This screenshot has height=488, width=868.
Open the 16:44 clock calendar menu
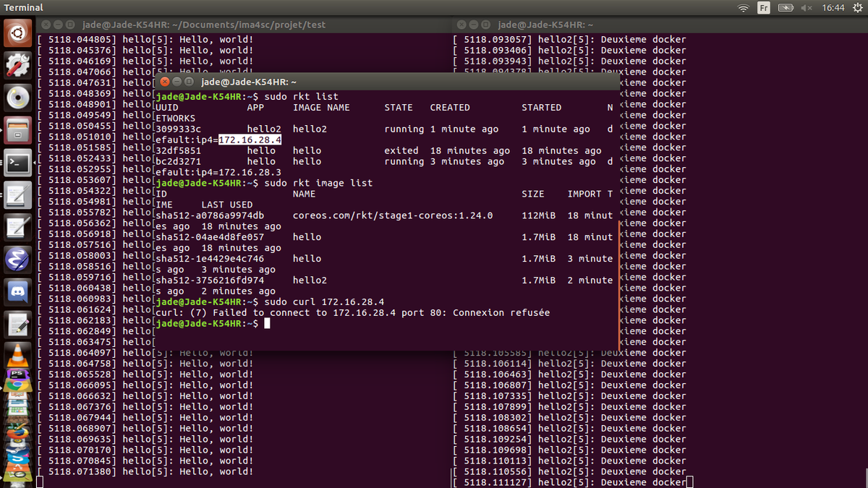(833, 8)
